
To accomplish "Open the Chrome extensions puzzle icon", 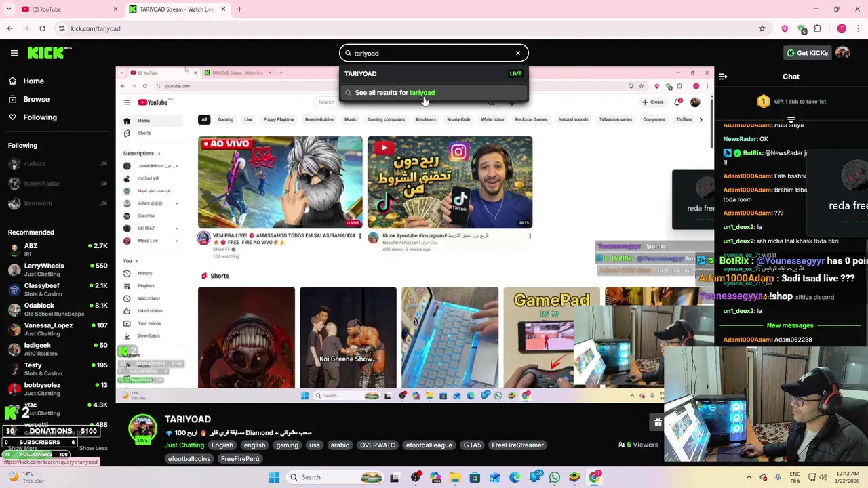I will [x=817, y=28].
